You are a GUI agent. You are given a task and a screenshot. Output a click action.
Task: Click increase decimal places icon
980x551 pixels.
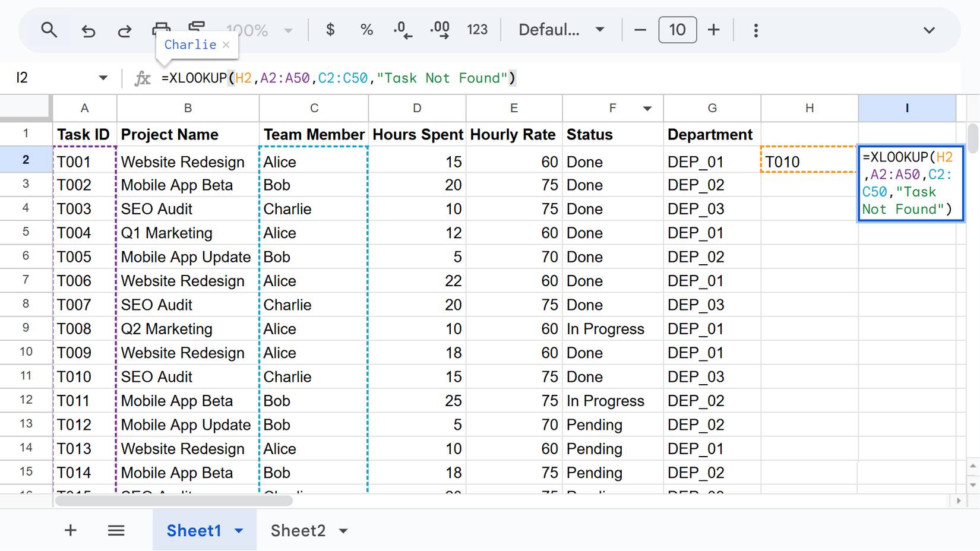coord(440,30)
